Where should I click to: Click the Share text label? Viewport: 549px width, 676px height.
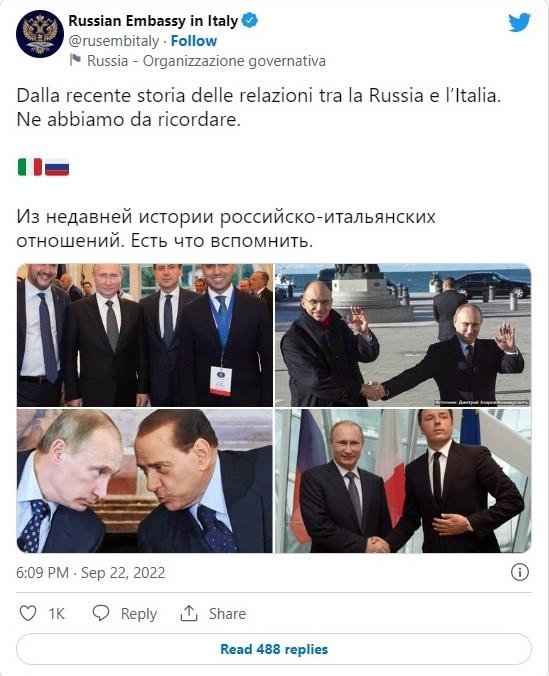click(227, 613)
